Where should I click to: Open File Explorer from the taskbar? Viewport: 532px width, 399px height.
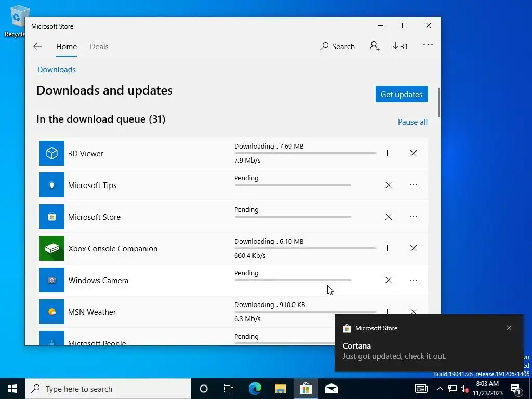click(x=280, y=389)
